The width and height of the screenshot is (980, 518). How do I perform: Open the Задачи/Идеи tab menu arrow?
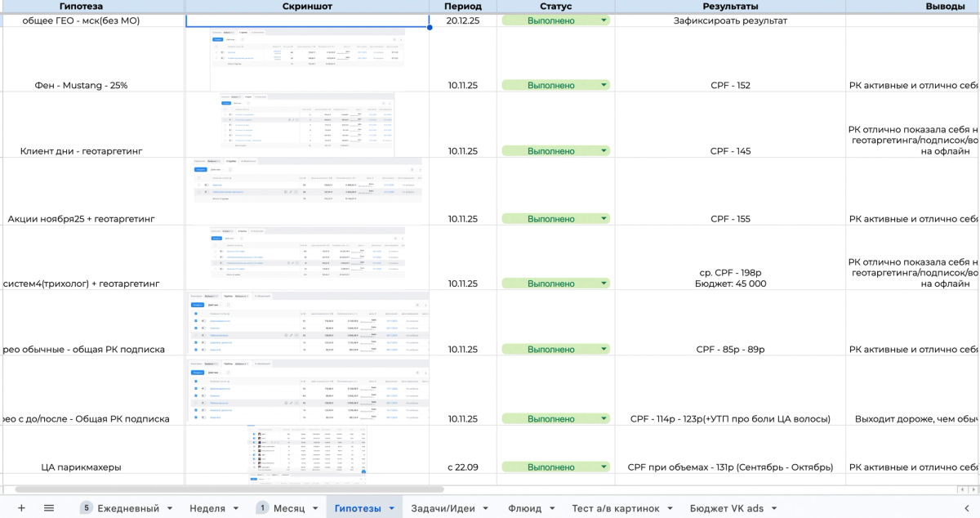(x=486, y=508)
